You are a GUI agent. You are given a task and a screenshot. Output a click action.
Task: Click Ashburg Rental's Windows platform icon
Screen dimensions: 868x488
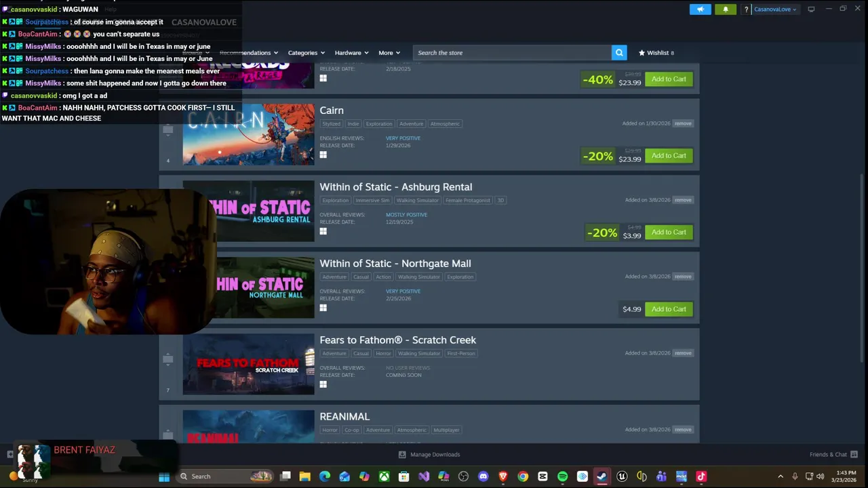click(323, 231)
